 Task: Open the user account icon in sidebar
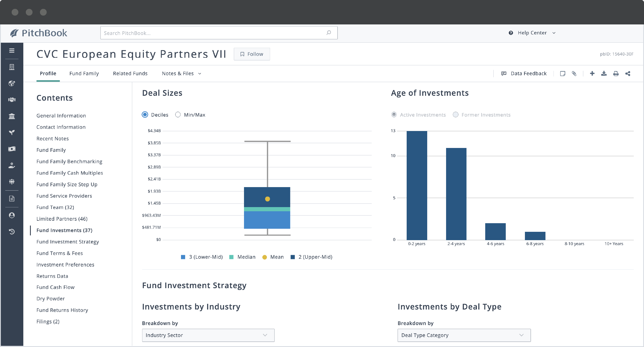pyautogui.click(x=12, y=215)
